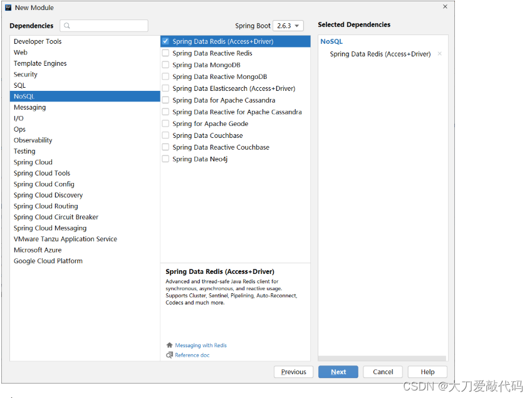Screen dimensions: 532x398
Task: Select the Security category
Action: (85, 75)
